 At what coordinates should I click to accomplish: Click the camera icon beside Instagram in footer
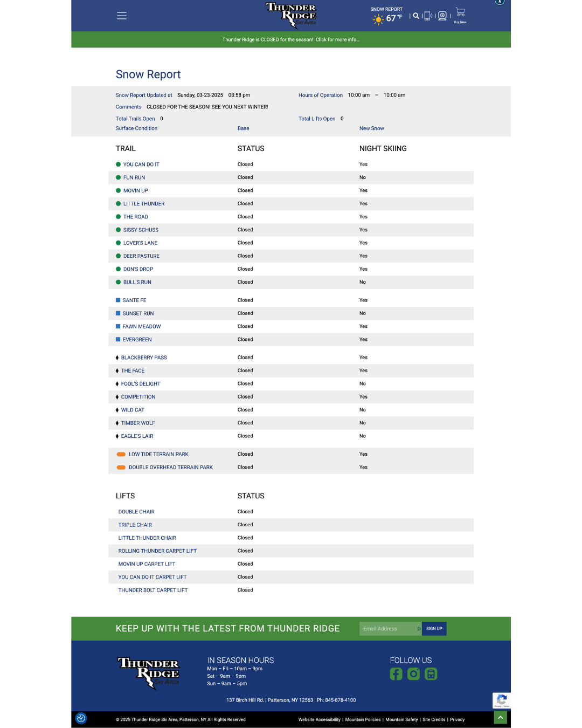pos(431,674)
